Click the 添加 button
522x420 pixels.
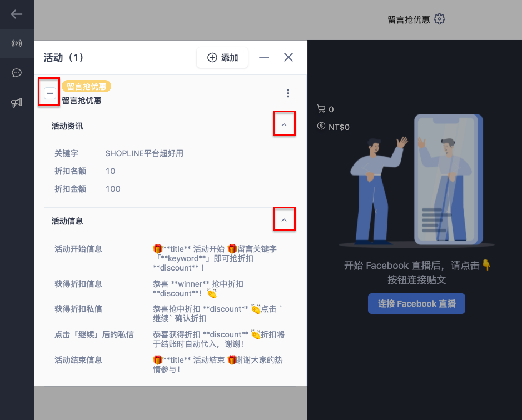click(x=222, y=58)
